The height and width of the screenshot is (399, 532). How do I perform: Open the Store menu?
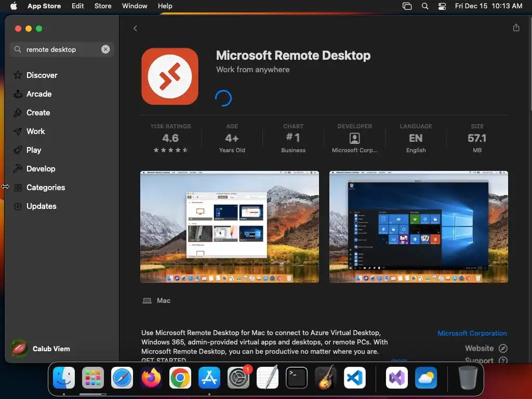[103, 6]
